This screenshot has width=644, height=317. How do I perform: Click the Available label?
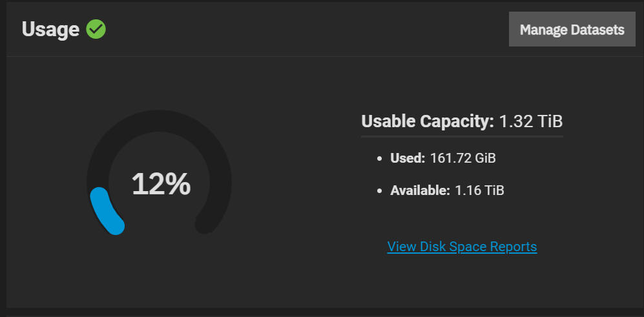(420, 190)
